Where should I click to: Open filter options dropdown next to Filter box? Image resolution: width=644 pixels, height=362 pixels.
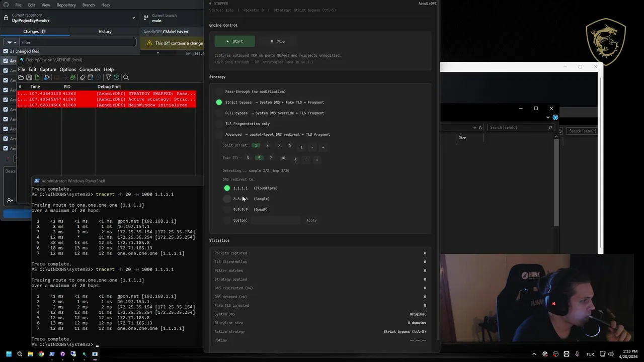[x=11, y=42]
